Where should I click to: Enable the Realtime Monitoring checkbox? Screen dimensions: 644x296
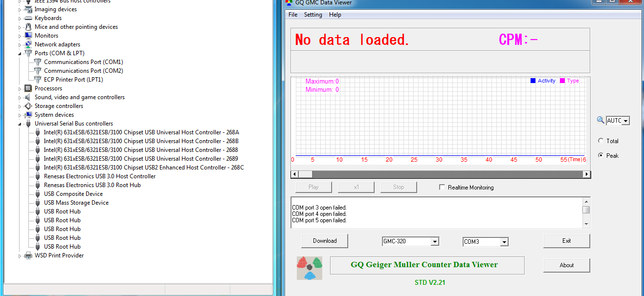point(443,187)
